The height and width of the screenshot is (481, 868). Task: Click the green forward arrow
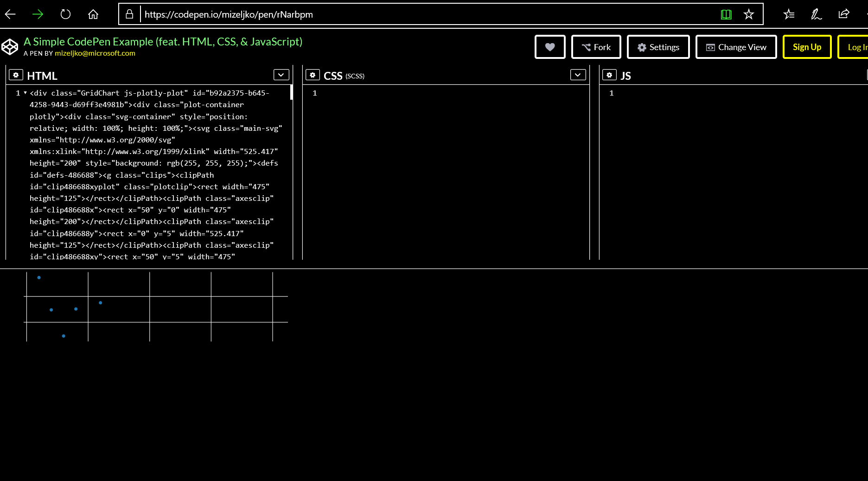pos(38,14)
